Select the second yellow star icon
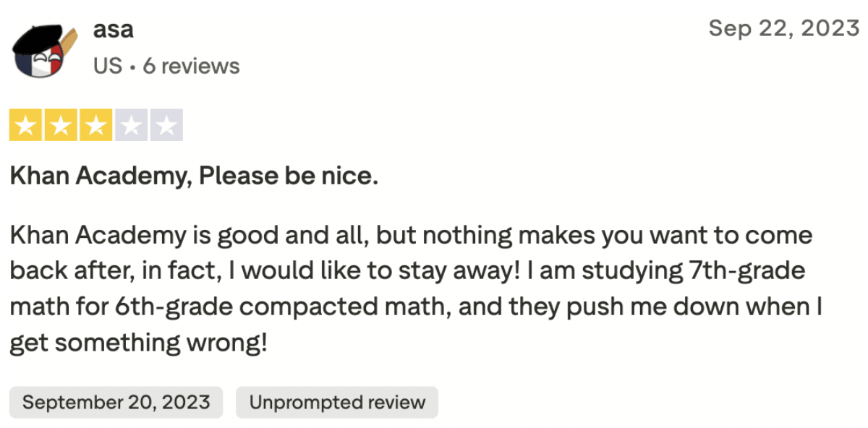 61,124
